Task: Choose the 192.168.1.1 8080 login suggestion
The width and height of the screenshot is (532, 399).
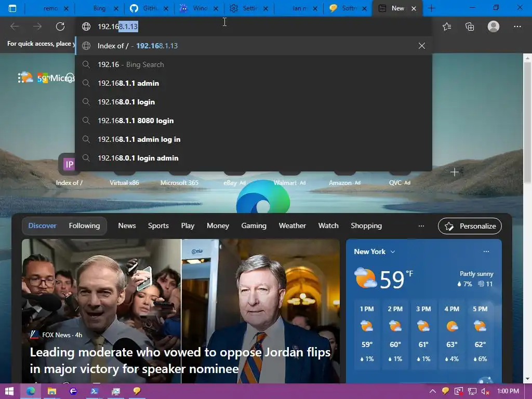Action: pos(254,121)
